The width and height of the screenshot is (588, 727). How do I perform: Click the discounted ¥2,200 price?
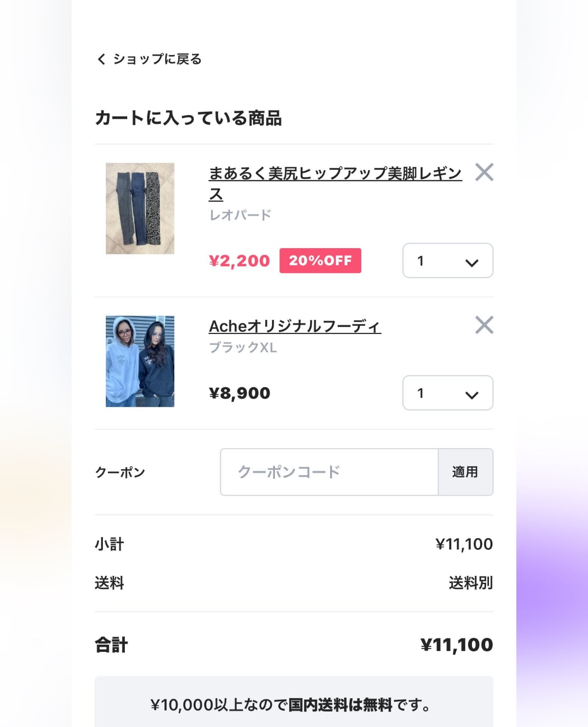coord(239,261)
